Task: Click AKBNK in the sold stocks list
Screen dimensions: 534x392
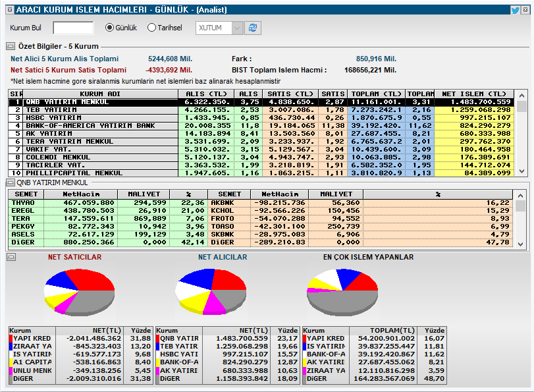Action: [x=223, y=203]
